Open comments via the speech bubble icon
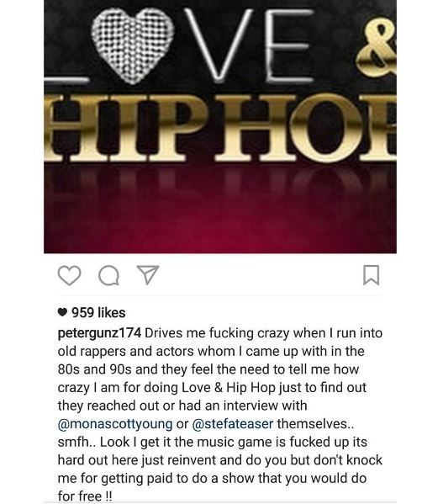This screenshot has height=504, width=443. [x=109, y=276]
